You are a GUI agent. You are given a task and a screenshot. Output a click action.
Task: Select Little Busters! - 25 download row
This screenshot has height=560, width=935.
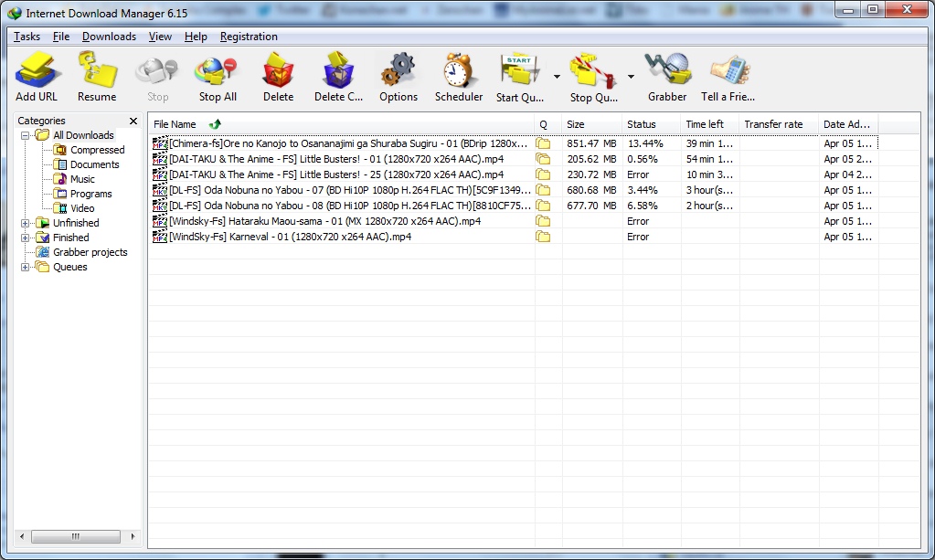tap(514, 174)
